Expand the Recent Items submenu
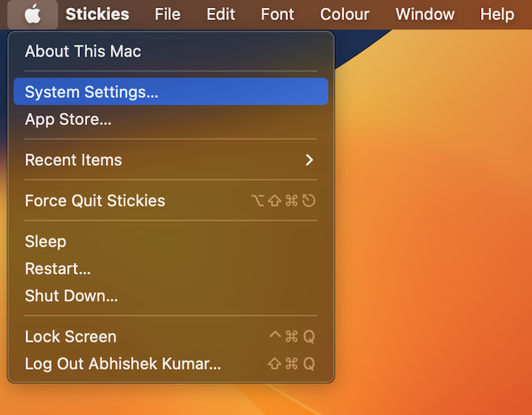 [x=171, y=160]
